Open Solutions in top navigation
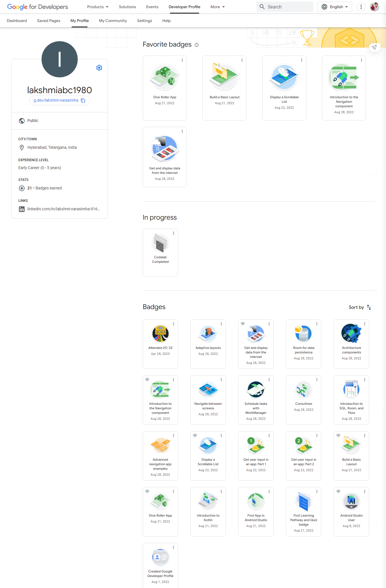The image size is (386, 588). [x=127, y=7]
